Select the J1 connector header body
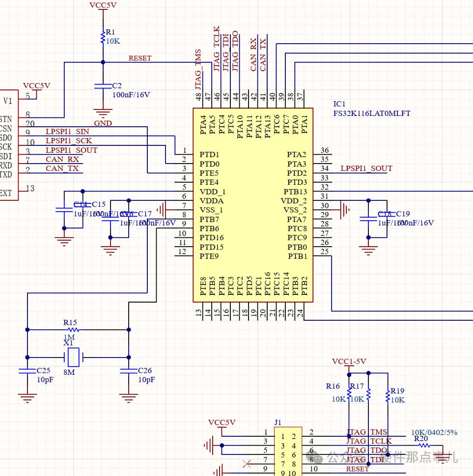 (x=287, y=452)
